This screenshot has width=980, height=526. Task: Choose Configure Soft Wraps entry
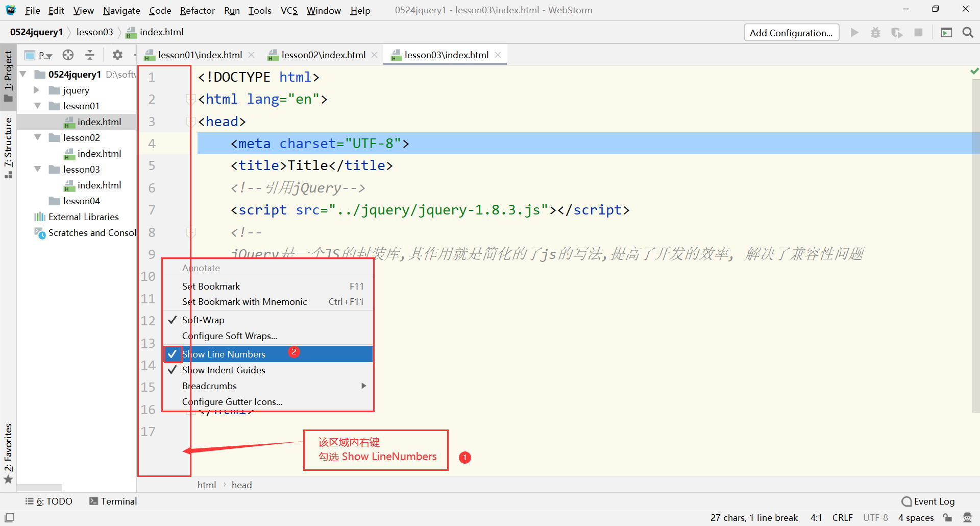click(x=268, y=336)
